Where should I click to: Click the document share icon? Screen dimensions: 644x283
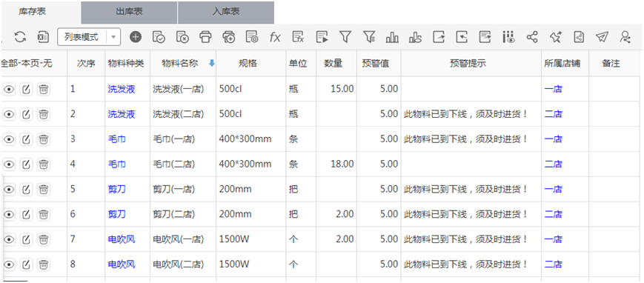point(579,37)
